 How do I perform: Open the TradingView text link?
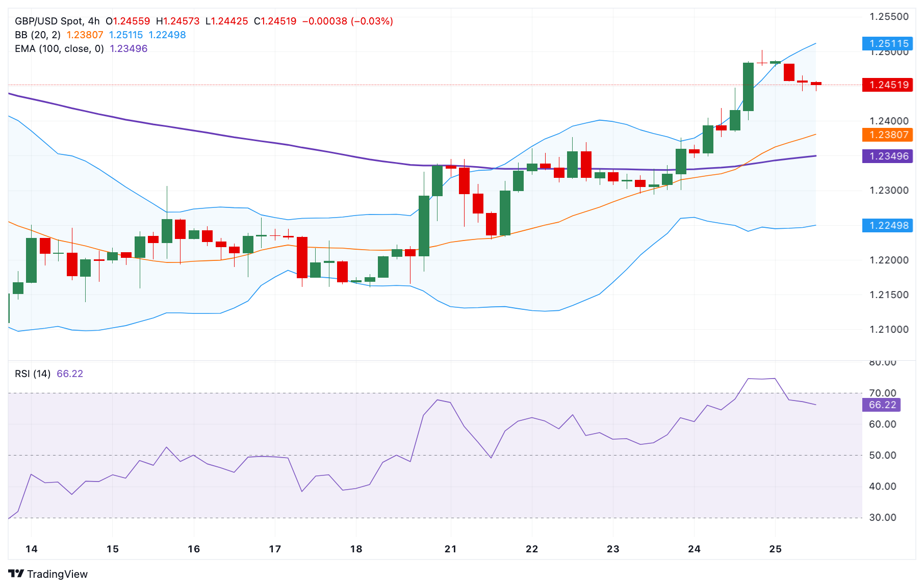57,574
